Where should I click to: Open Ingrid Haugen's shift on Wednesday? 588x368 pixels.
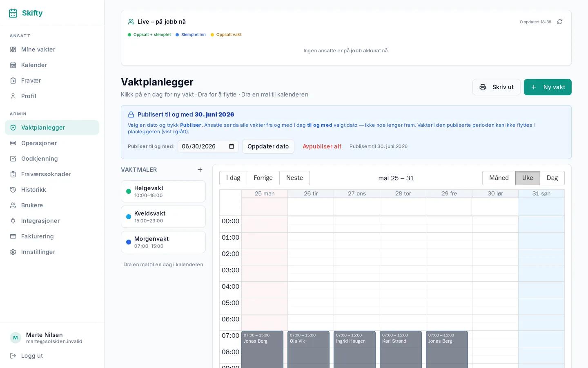(x=354, y=349)
